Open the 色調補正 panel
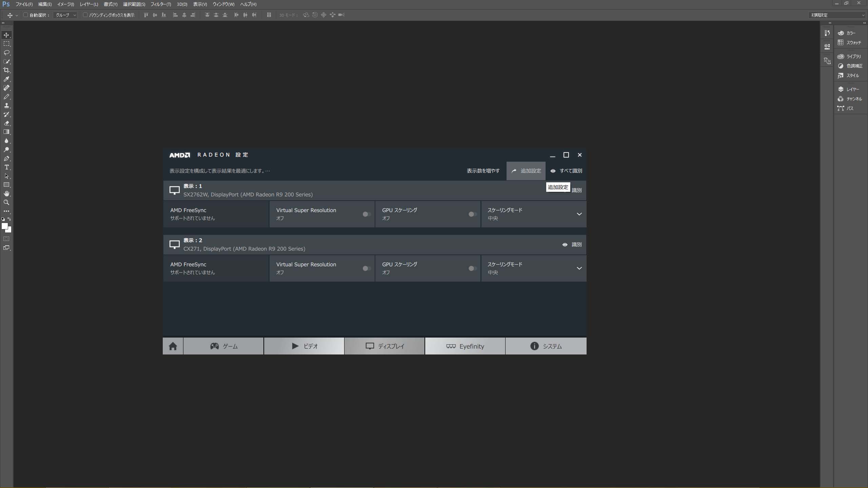The height and width of the screenshot is (488, 868). tap(850, 66)
